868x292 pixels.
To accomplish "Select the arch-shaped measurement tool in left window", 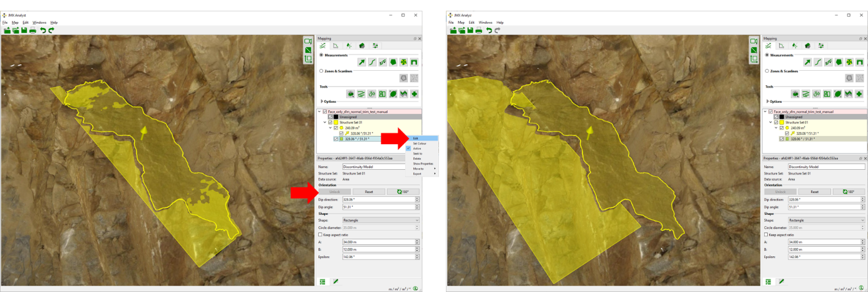I will coord(413,63).
